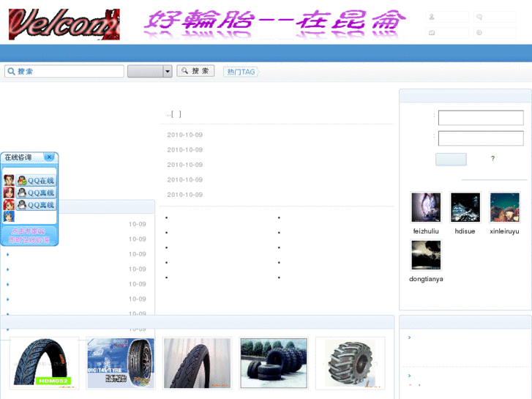
Task: Click the 搜索 search button
Action: [195, 70]
